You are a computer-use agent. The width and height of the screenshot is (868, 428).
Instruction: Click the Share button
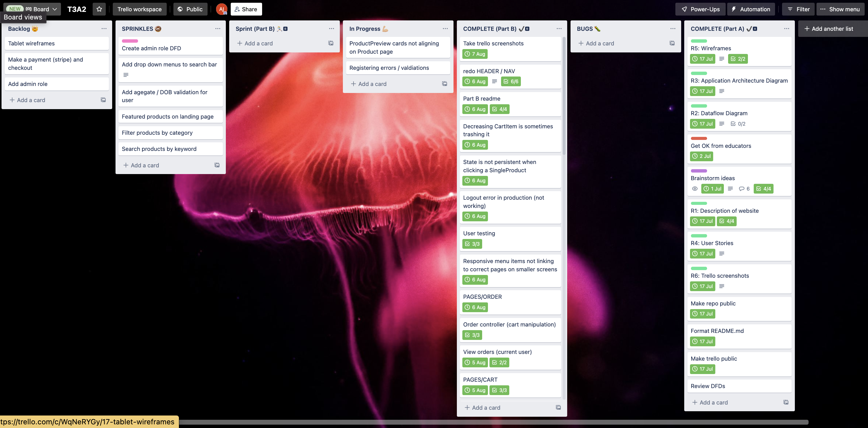tap(246, 9)
